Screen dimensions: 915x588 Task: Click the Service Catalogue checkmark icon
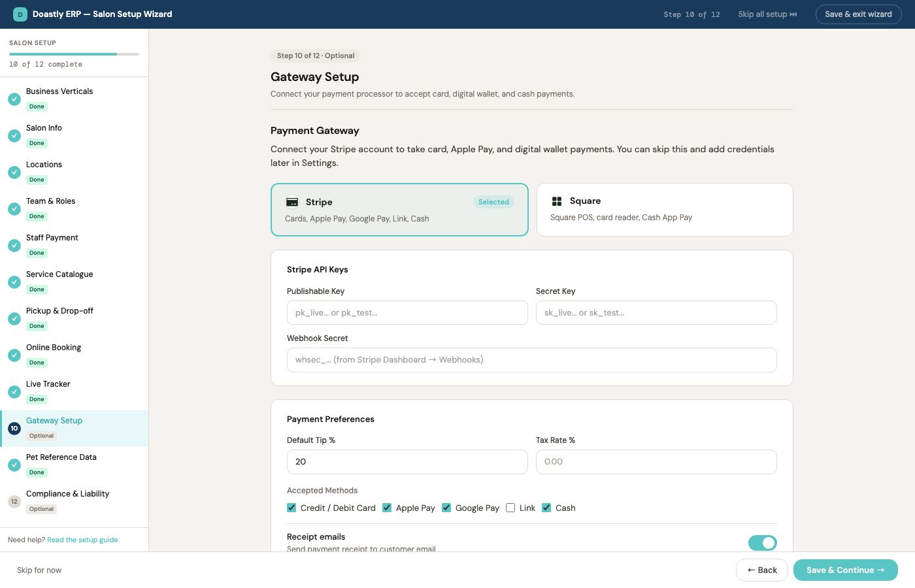(x=14, y=282)
